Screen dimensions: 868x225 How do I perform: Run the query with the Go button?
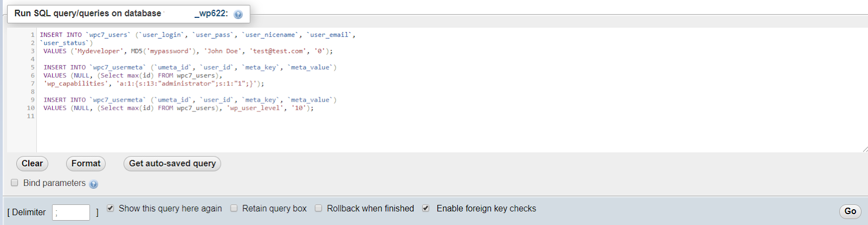tap(850, 211)
